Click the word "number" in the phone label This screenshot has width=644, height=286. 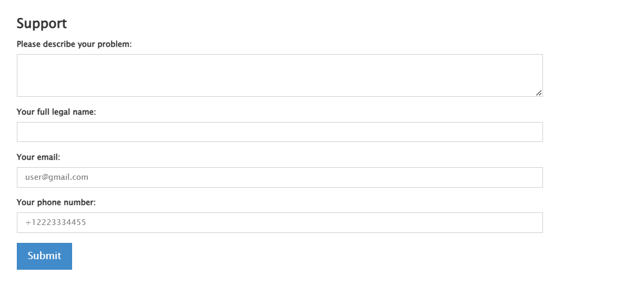(79, 202)
